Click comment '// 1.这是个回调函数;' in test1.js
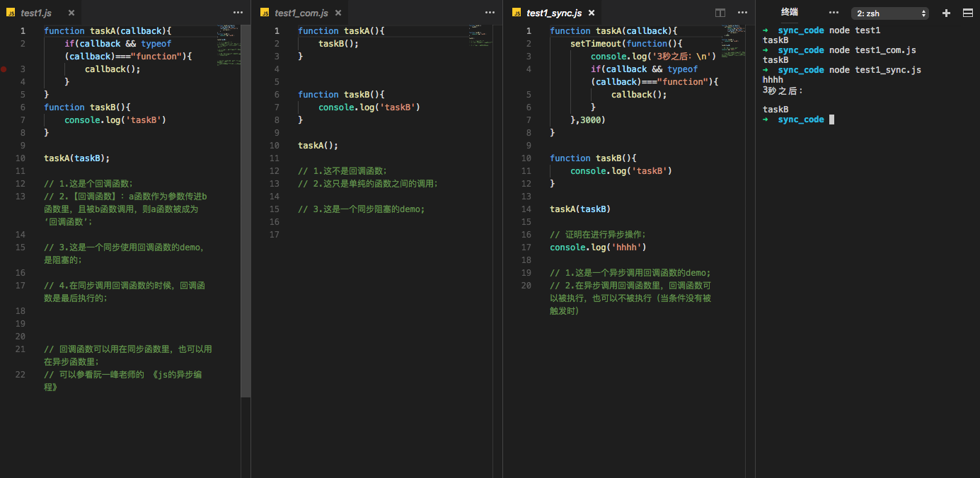The image size is (980, 478). [88, 183]
